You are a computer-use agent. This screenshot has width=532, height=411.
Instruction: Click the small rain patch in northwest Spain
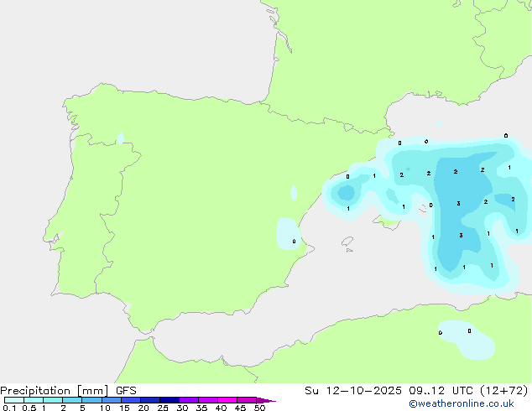[120, 138]
